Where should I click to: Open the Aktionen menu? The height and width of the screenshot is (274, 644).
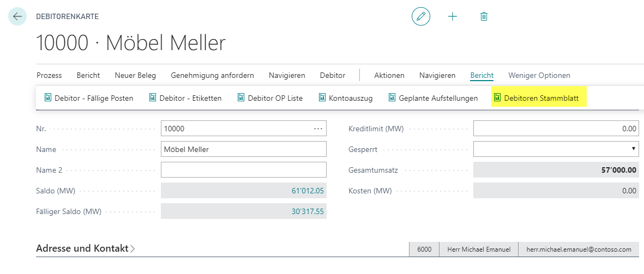pos(389,76)
